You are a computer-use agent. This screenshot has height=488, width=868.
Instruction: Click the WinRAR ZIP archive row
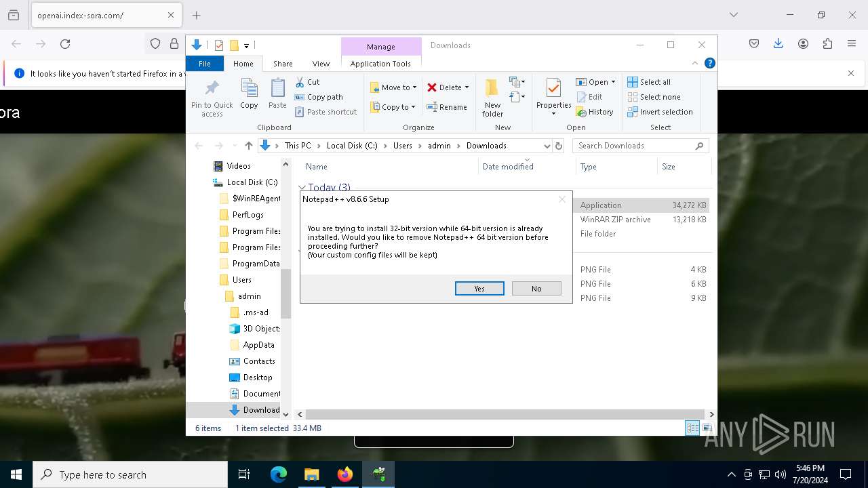[x=505, y=220]
